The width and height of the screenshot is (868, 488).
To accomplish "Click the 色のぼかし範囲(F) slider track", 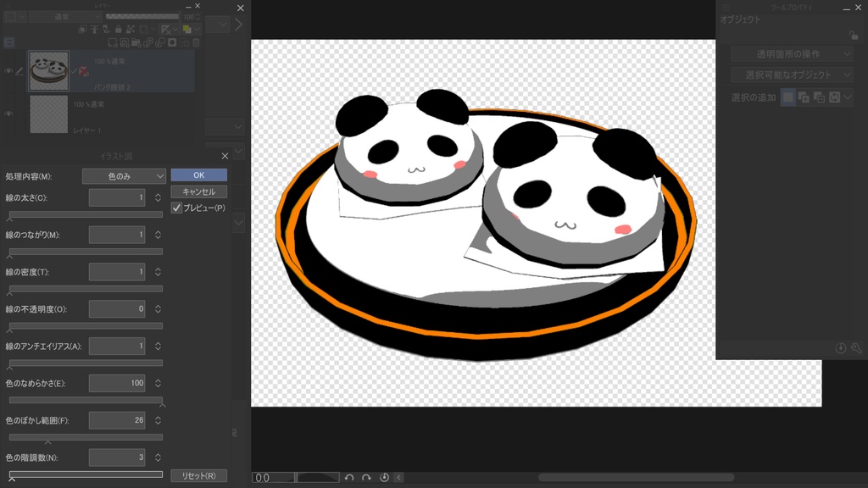I will (x=86, y=436).
